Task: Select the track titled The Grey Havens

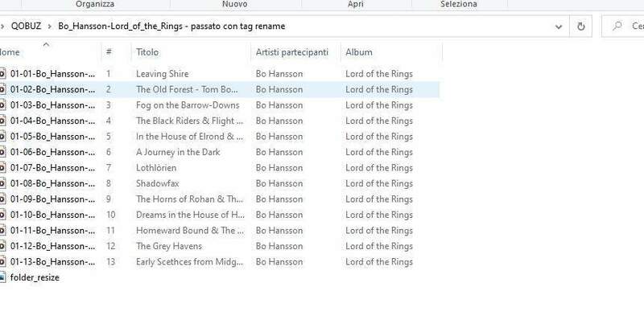Action: 169,246
